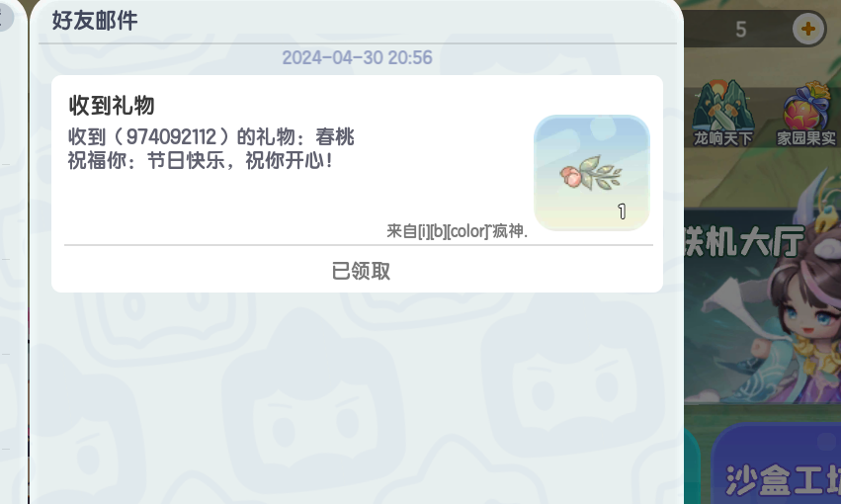Click the sender name 来自…疯神. text
Screen dimensions: 841x504
457,231
